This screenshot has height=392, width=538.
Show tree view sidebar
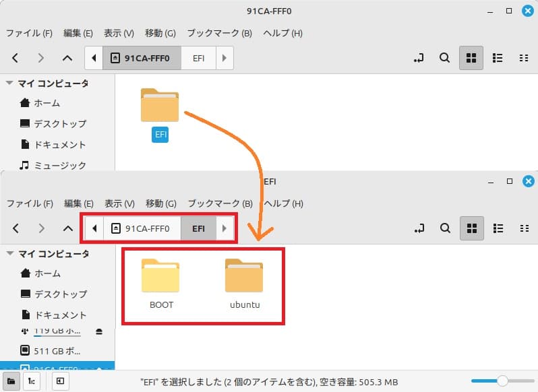coord(32,381)
